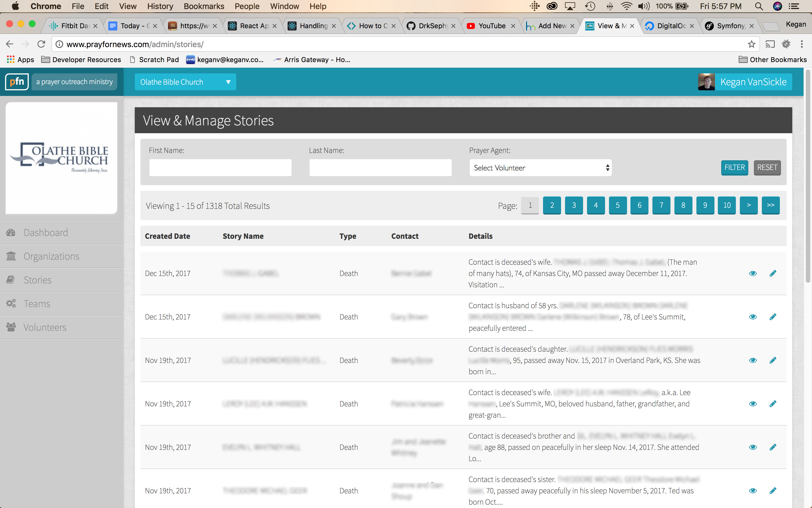Open Kegan VanSickle user profile menu

[x=745, y=82]
